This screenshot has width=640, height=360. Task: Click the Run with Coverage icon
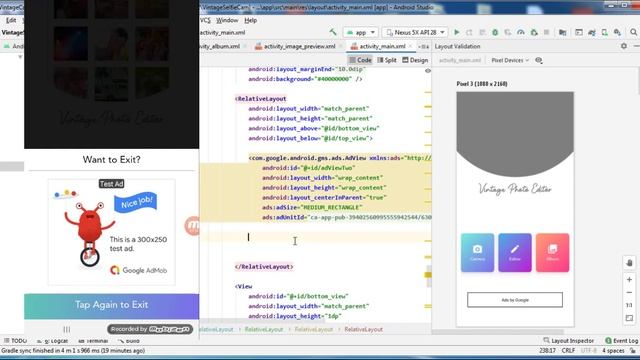pos(508,32)
